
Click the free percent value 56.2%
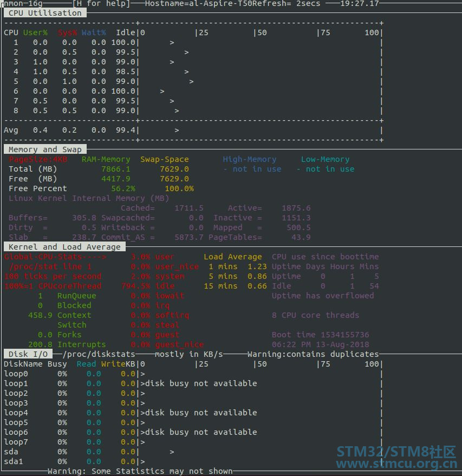[x=123, y=188]
